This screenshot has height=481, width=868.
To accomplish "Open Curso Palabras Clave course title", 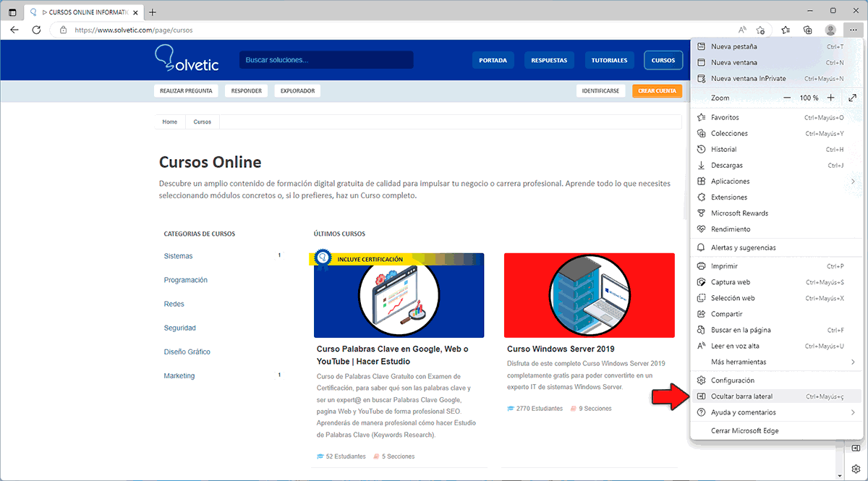I will [393, 355].
